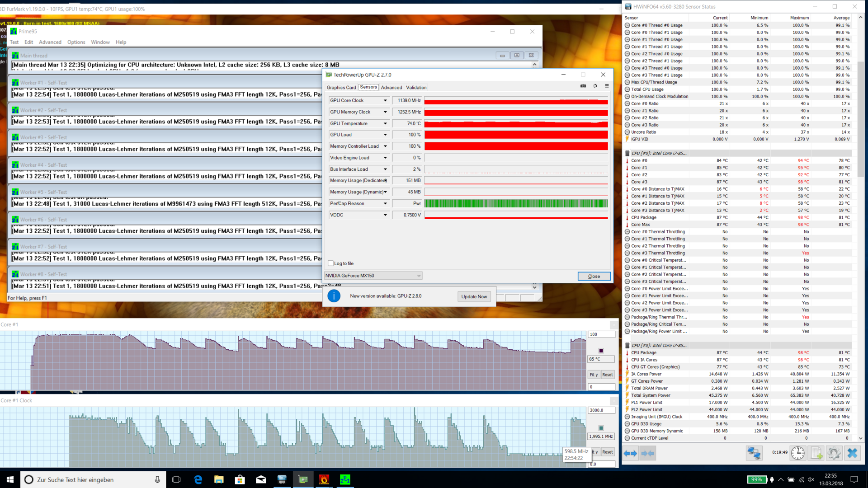
Task: Click the HWiNFO network remote monitoring icon
Action: tap(754, 453)
